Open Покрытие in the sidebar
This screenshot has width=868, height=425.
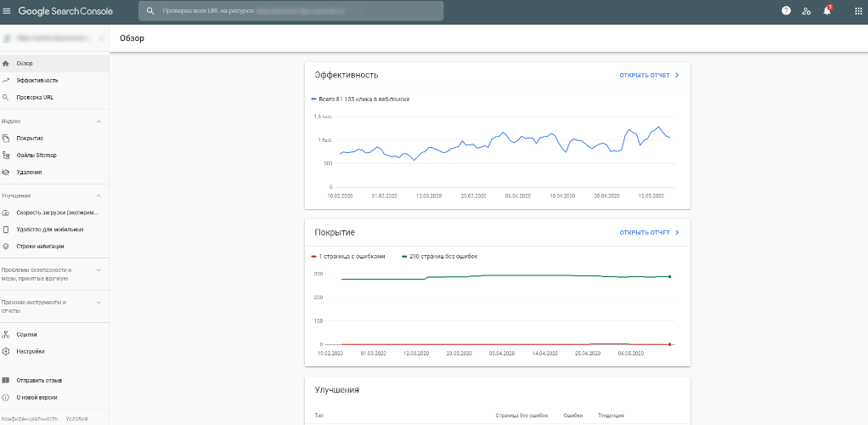[54, 138]
